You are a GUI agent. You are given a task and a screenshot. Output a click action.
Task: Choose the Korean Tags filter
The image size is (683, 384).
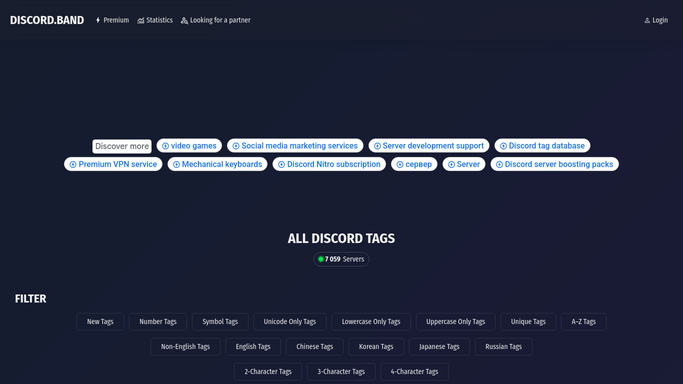(376, 347)
